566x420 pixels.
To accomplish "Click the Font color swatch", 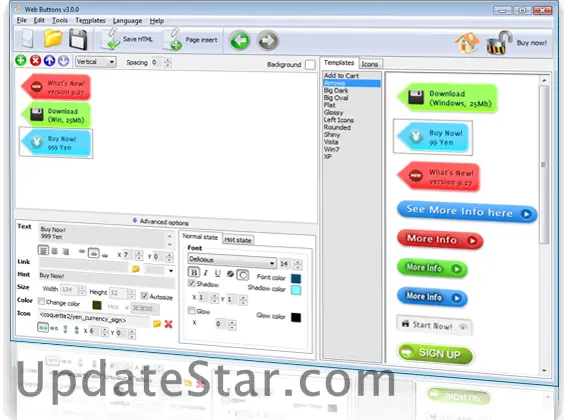I will point(296,279).
